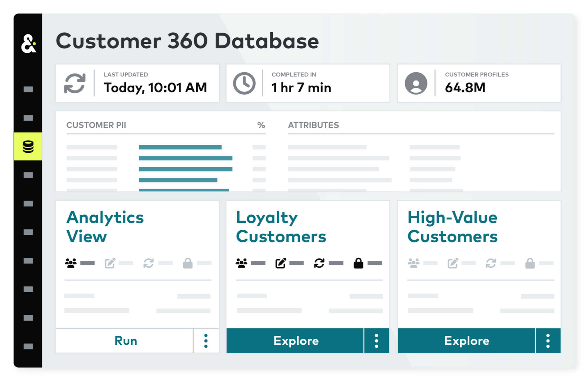Viewport: 588px width, 381px height.
Task: Select the Attributes column header
Action: 314,126
